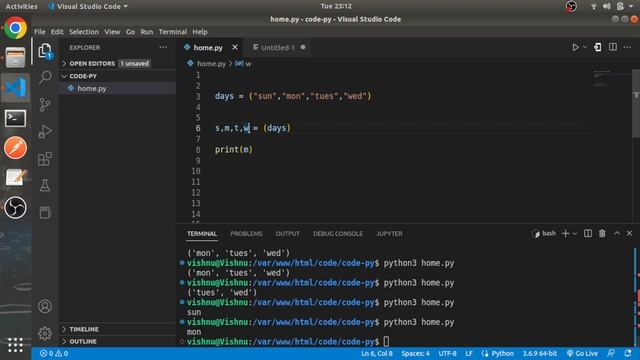Open Explorer views and more actions menu
Viewport: 640px width, 360px height.
163,47
